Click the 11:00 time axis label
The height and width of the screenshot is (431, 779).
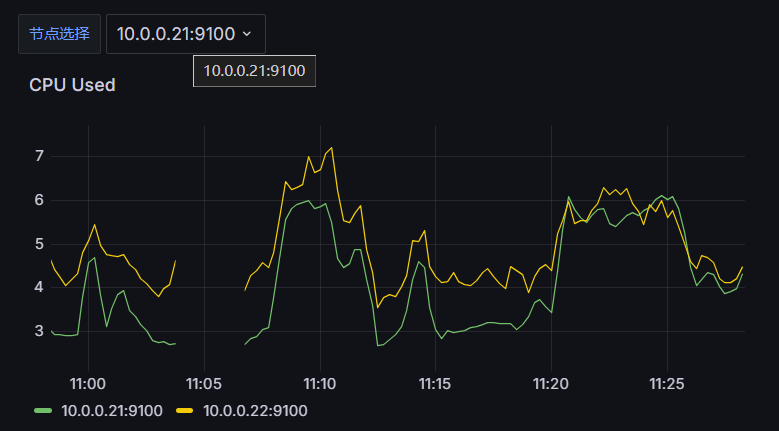pyautogui.click(x=88, y=383)
